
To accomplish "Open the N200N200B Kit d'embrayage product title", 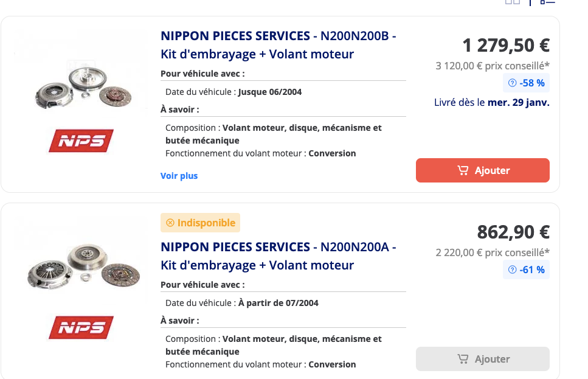I will 278,45.
